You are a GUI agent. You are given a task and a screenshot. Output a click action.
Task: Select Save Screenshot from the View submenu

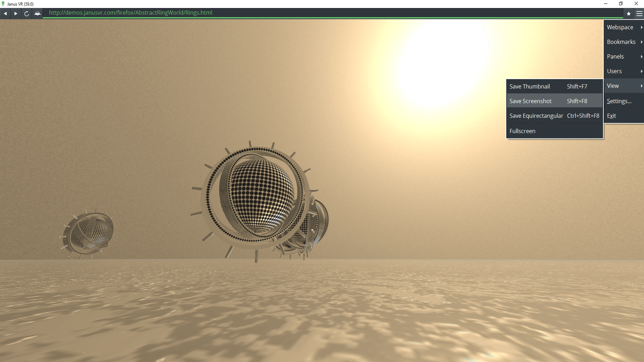click(x=530, y=101)
